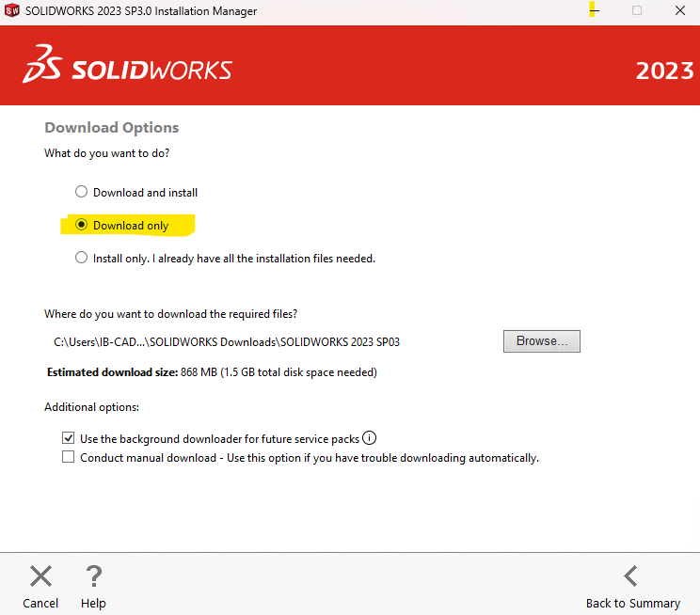
Task: Click the Help text label
Action: point(93,603)
